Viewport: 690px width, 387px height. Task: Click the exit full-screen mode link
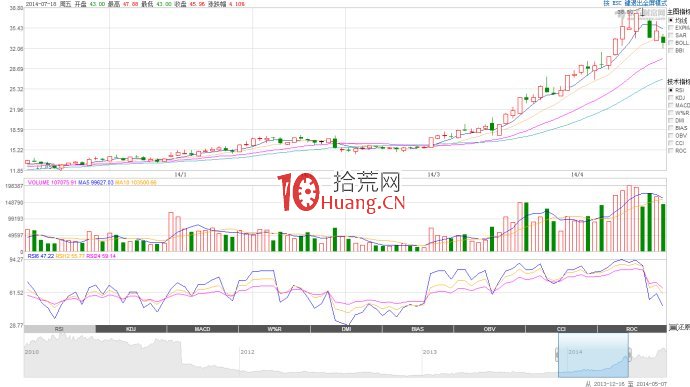point(646,3)
